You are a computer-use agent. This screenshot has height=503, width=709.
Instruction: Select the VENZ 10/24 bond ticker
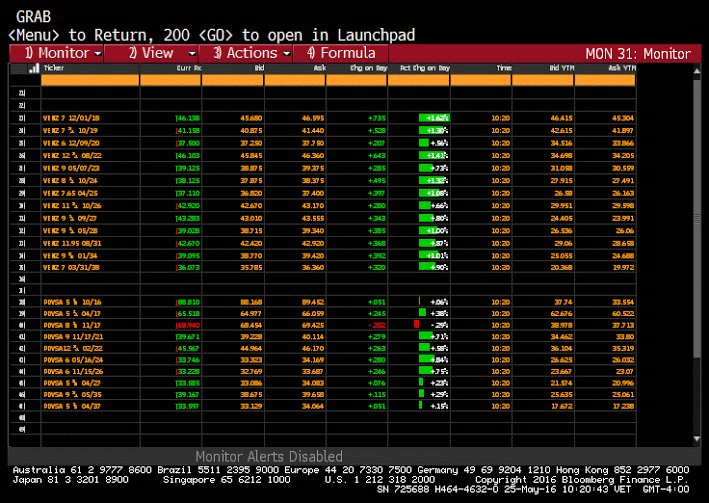pyautogui.click(x=70, y=180)
